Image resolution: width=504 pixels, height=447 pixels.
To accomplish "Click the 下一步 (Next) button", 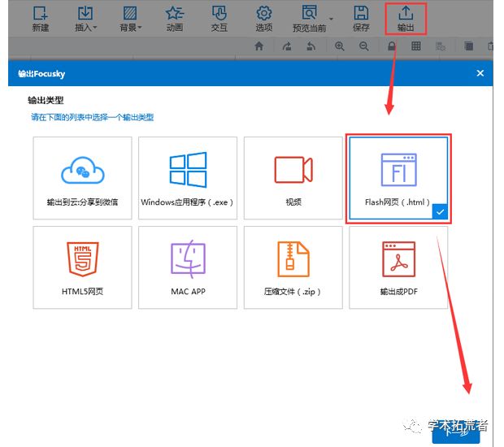I will (x=456, y=433).
